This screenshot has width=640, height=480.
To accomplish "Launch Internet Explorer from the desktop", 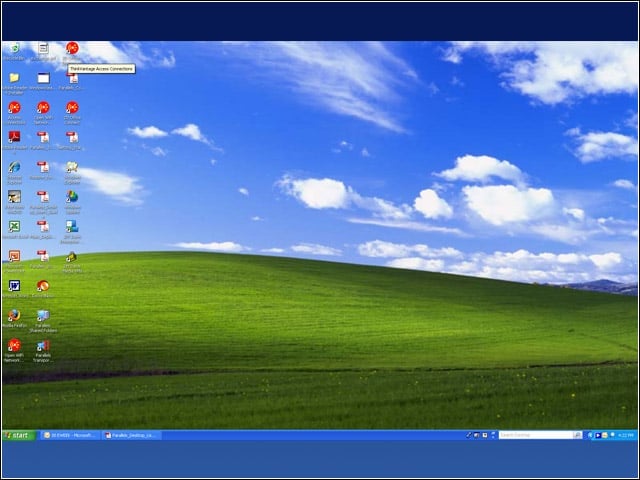I will pyautogui.click(x=14, y=167).
